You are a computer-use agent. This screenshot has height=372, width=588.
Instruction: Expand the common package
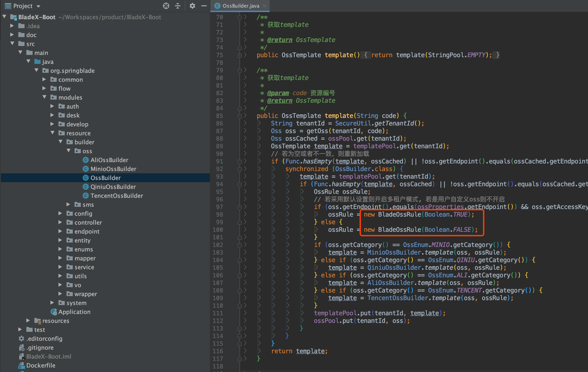coord(44,79)
